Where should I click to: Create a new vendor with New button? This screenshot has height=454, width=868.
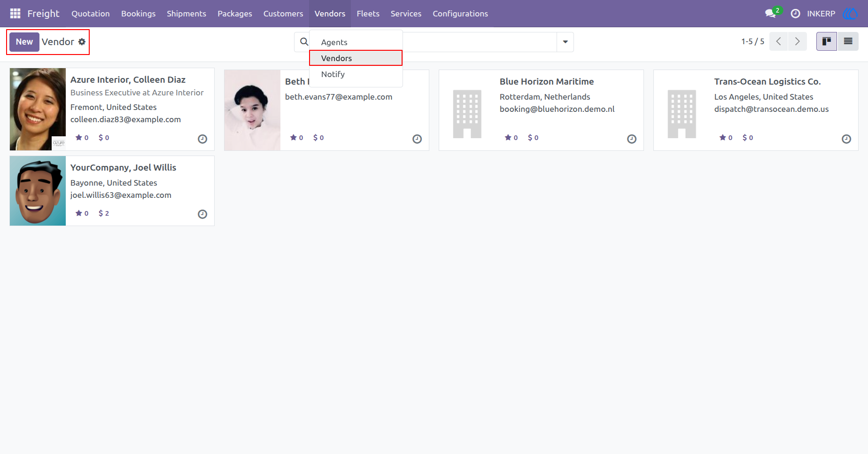coord(24,42)
